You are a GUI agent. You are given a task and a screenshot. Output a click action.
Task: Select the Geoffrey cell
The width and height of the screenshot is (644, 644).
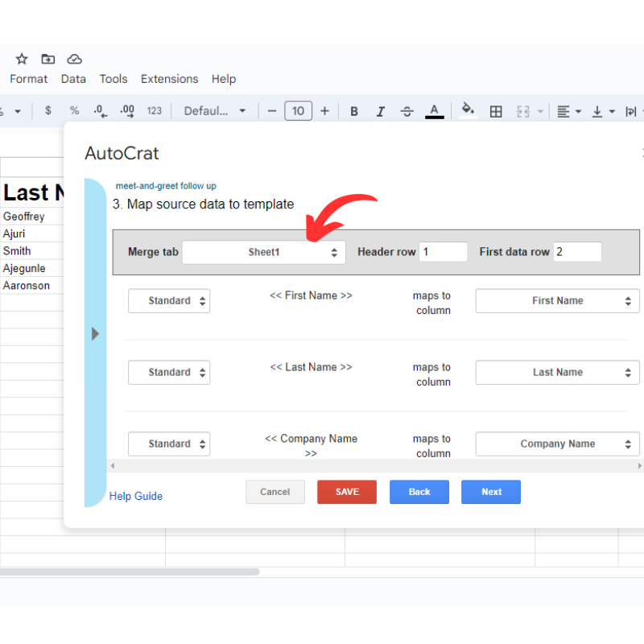(32, 217)
